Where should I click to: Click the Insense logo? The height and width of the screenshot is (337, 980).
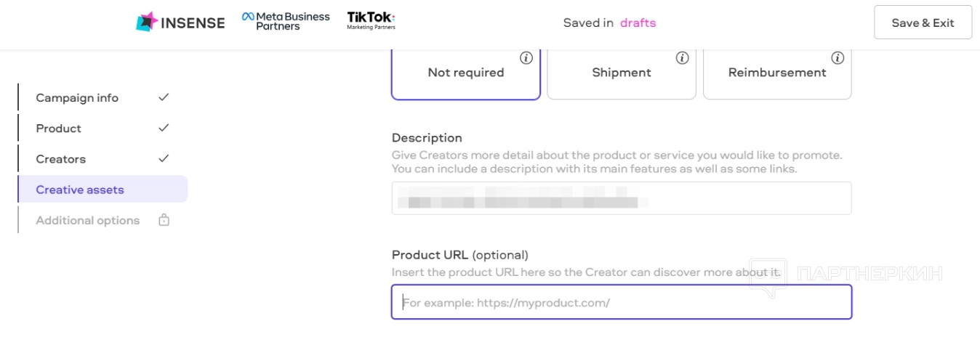[180, 22]
